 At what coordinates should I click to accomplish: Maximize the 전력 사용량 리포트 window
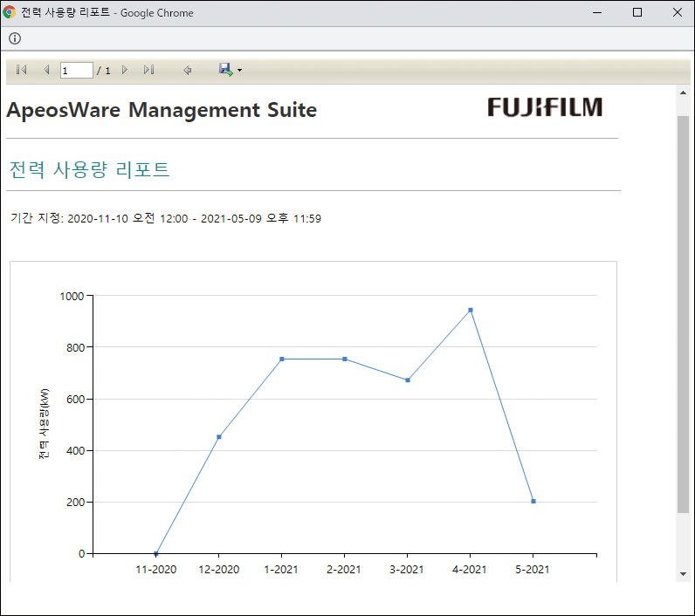point(637,13)
